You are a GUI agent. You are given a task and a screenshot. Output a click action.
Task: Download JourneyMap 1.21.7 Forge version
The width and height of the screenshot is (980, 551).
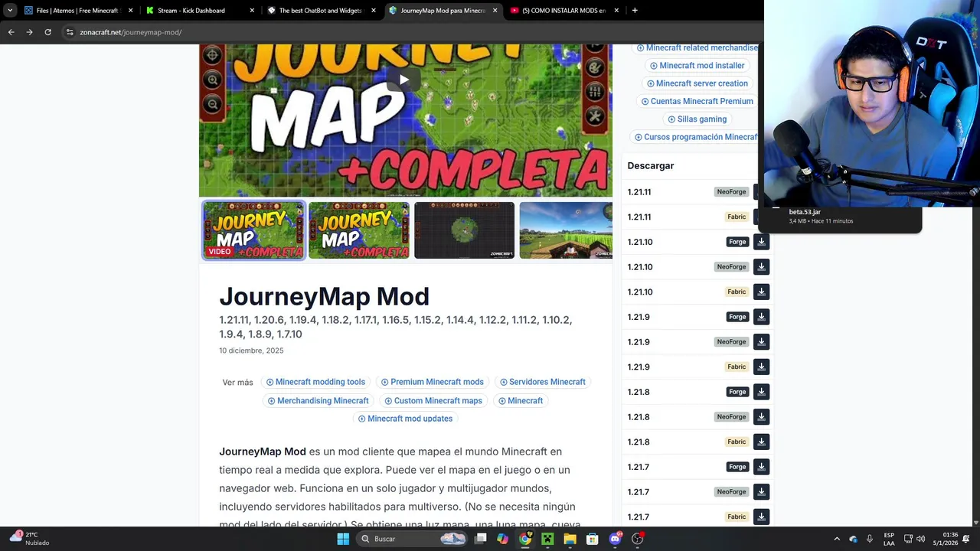tap(761, 467)
